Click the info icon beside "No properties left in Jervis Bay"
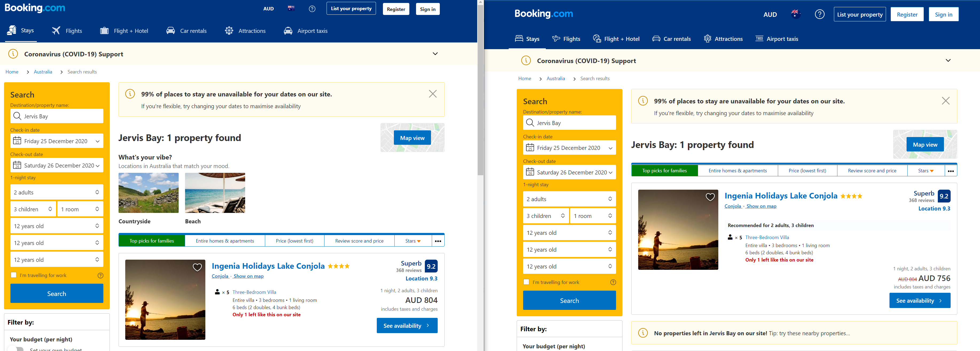The height and width of the screenshot is (351, 980). tap(642, 333)
